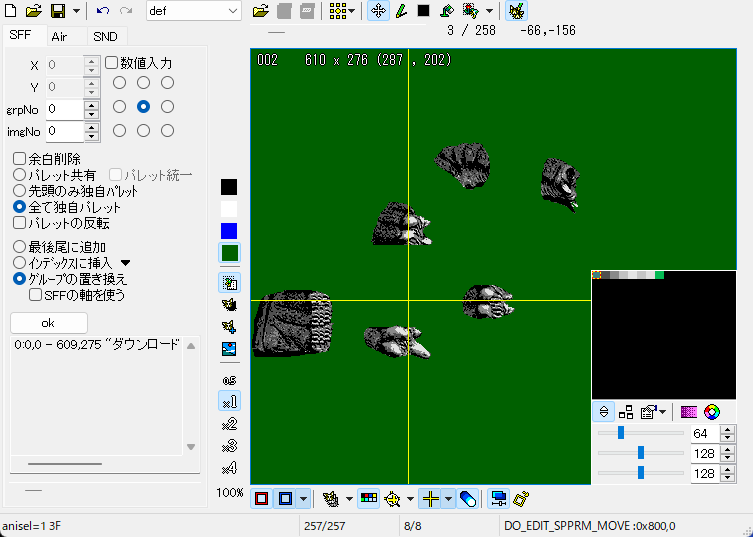Open the blue frame icon dropdown arrow
The height and width of the screenshot is (537, 753).
304,499
